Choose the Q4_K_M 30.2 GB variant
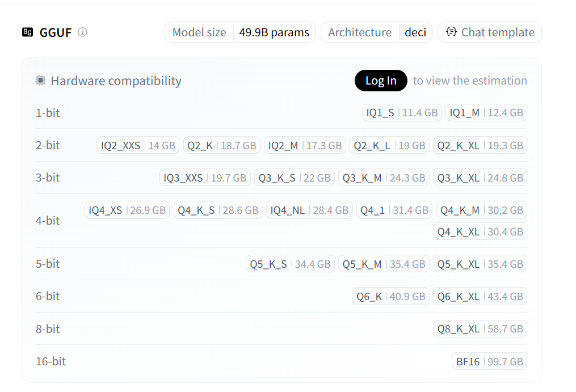 (x=481, y=210)
